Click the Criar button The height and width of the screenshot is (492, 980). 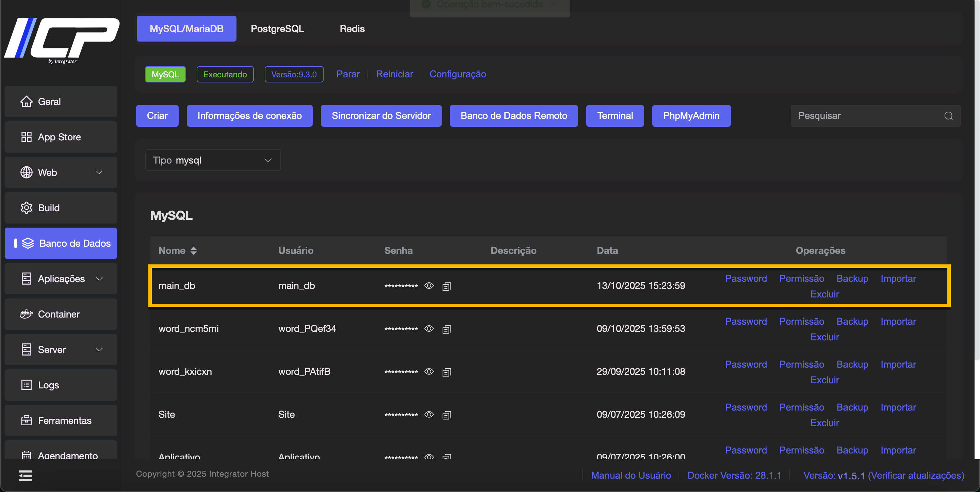157,116
